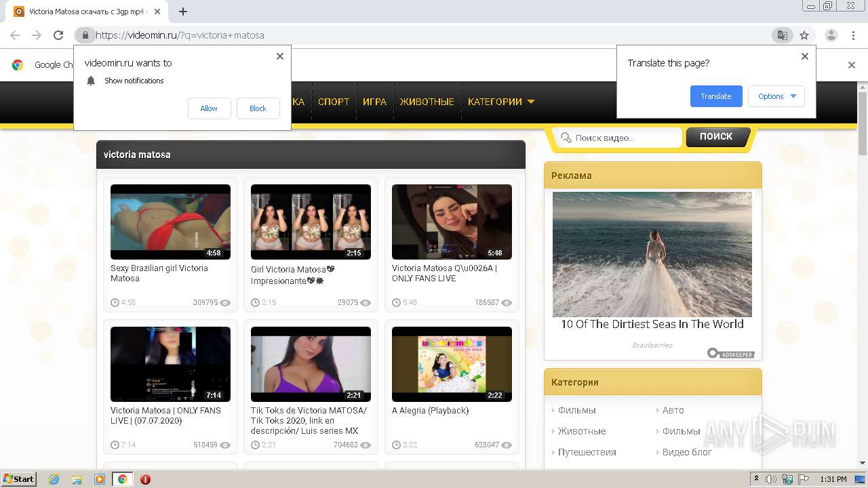Open the Животные category in sidebar

click(x=581, y=431)
